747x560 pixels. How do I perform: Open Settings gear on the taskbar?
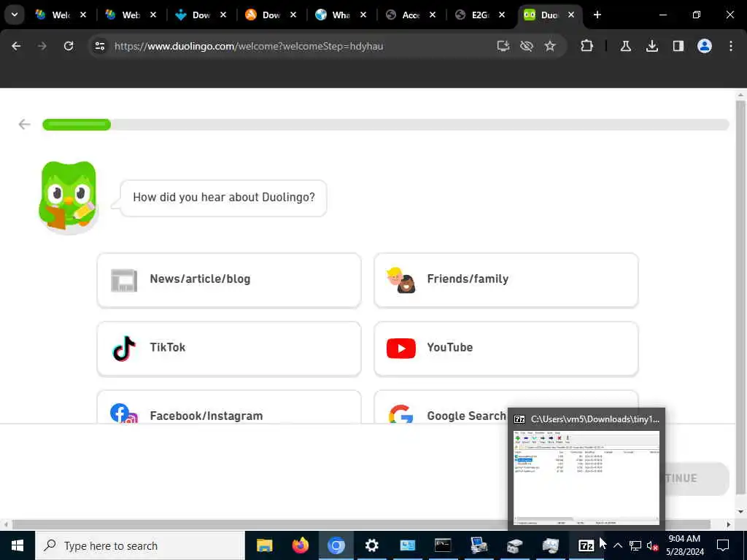pos(371,545)
